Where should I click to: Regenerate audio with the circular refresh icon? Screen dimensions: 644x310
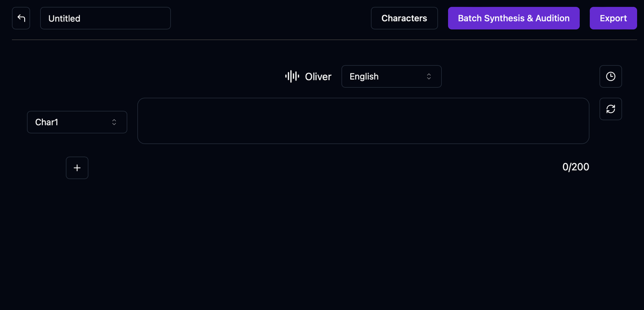(x=611, y=109)
